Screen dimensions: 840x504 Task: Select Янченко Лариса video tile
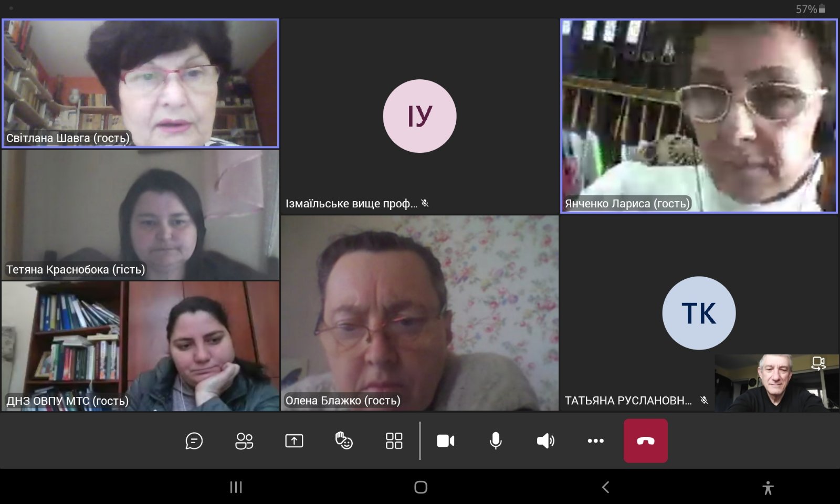pyautogui.click(x=699, y=116)
